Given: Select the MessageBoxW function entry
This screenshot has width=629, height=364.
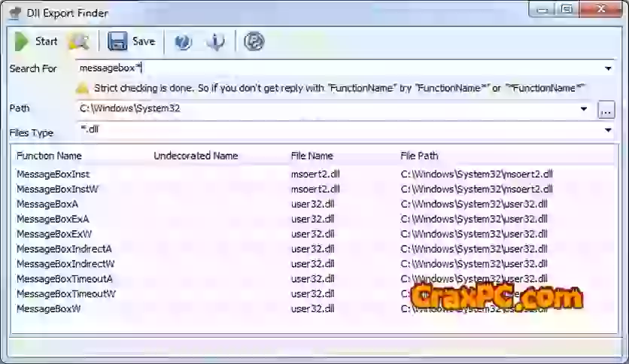Looking at the screenshot, I should coord(49,308).
